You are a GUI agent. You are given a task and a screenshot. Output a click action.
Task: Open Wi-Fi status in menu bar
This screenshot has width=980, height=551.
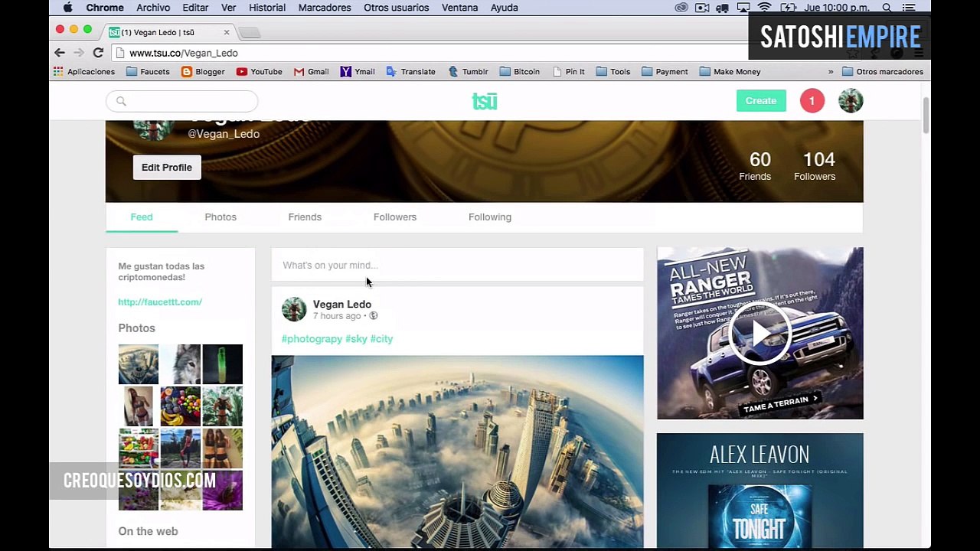[x=764, y=8]
